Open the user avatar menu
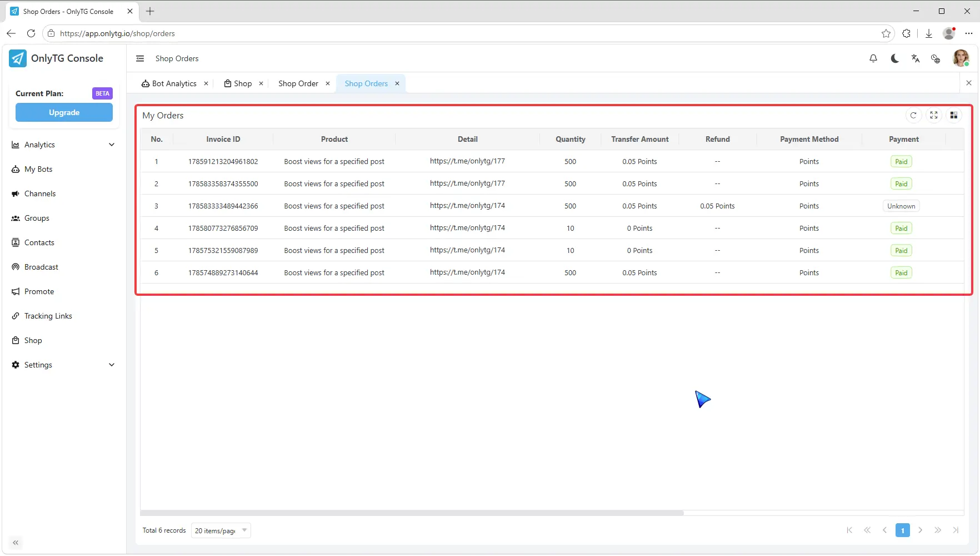Image resolution: width=980 pixels, height=556 pixels. click(x=961, y=58)
